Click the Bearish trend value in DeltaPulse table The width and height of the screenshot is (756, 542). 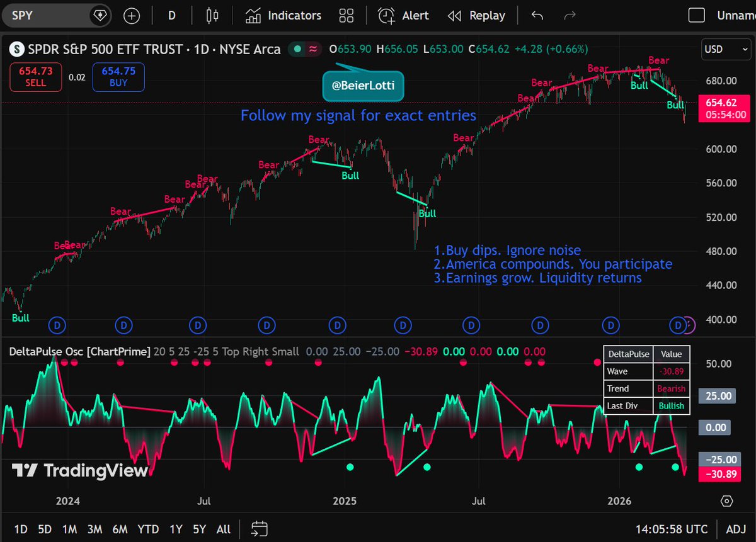click(671, 389)
